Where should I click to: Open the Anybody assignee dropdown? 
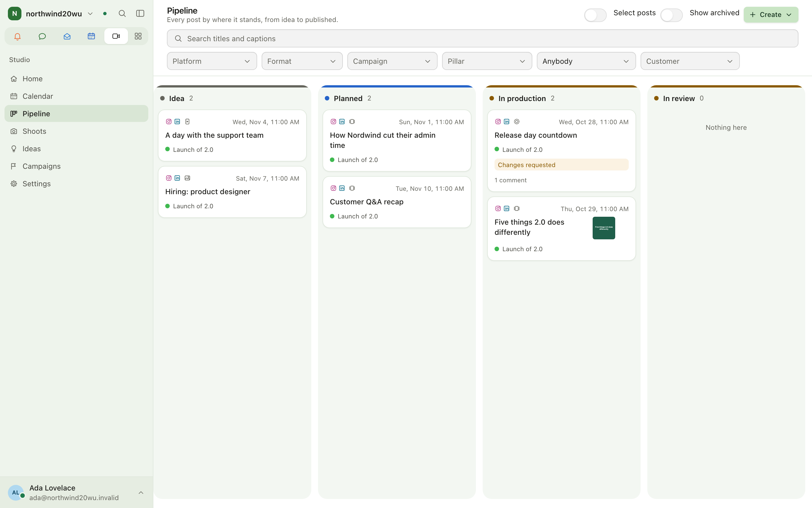[586, 61]
